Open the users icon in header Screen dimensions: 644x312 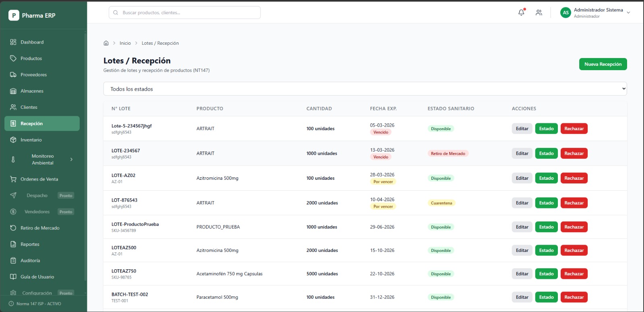click(x=539, y=12)
